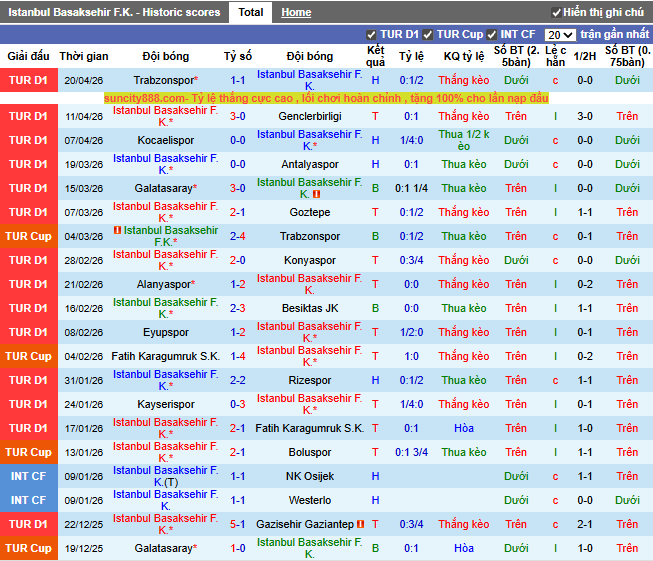This screenshot has width=653, height=561.
Task: Toggle the TUR Cup filter checkbox
Action: [x=428, y=34]
